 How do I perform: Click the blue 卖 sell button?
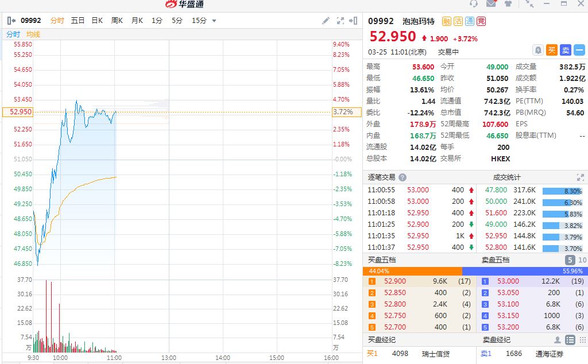[x=566, y=50]
